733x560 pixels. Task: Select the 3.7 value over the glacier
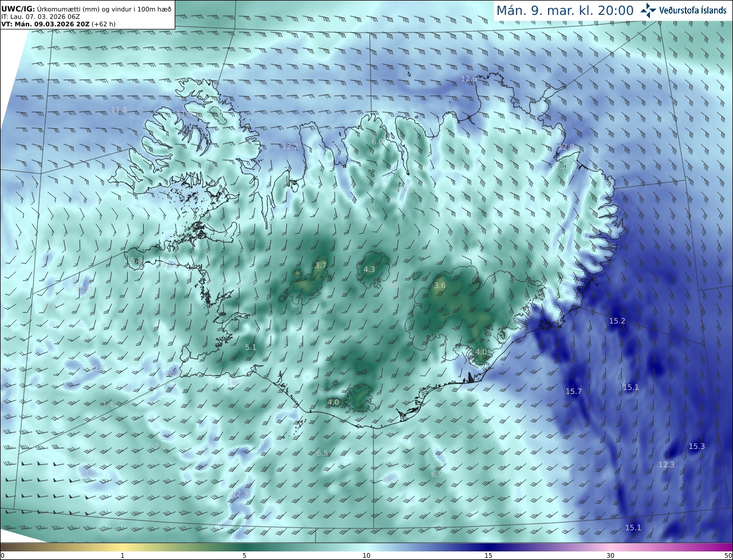coord(321,265)
